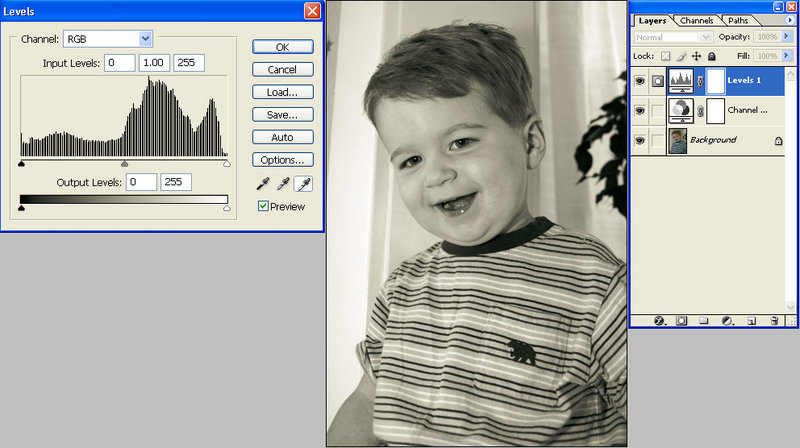Expand the Layers palette options menu arrow
Viewport: 800px width, 448px height.
[789, 20]
